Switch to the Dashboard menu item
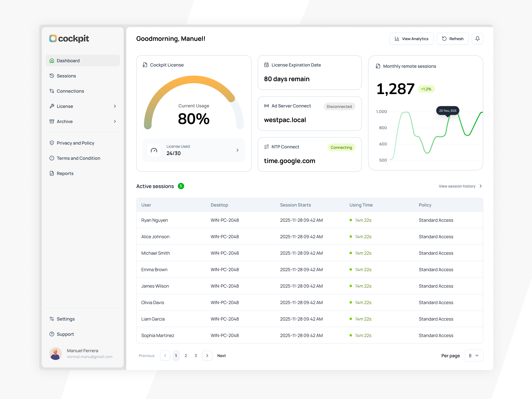Screen dimensions: 532x399 coord(68,60)
